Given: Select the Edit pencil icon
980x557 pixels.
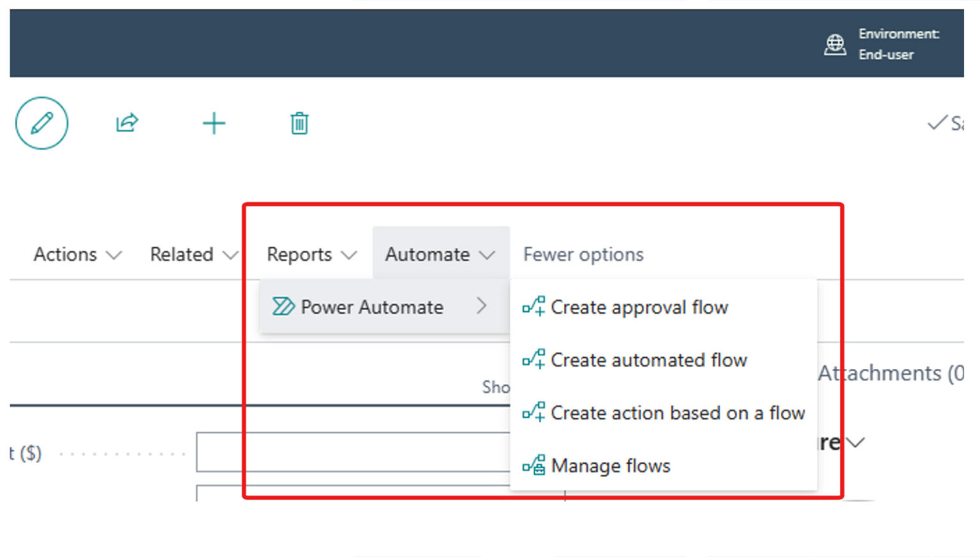Looking at the screenshot, I should [42, 123].
